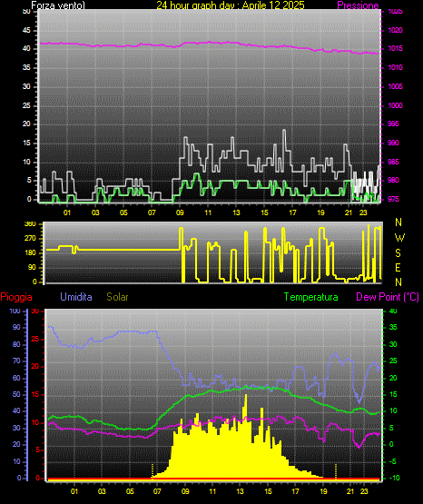Click the Pressione legend label
This screenshot has width=423, height=504.
358,5
